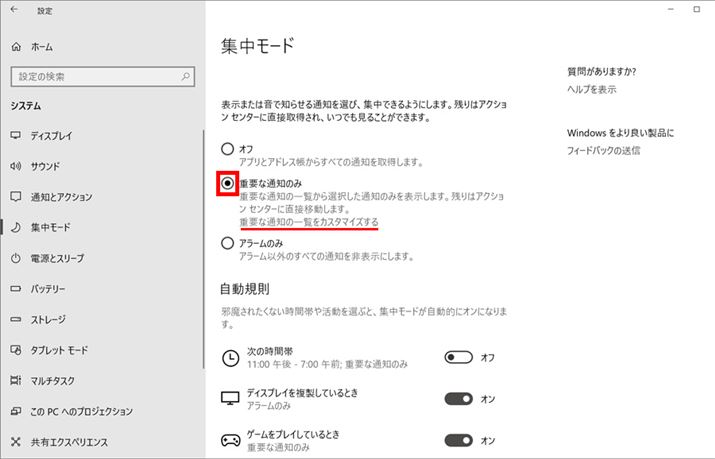
Task: Click the 通知とアクション message icon
Action: click(x=16, y=196)
